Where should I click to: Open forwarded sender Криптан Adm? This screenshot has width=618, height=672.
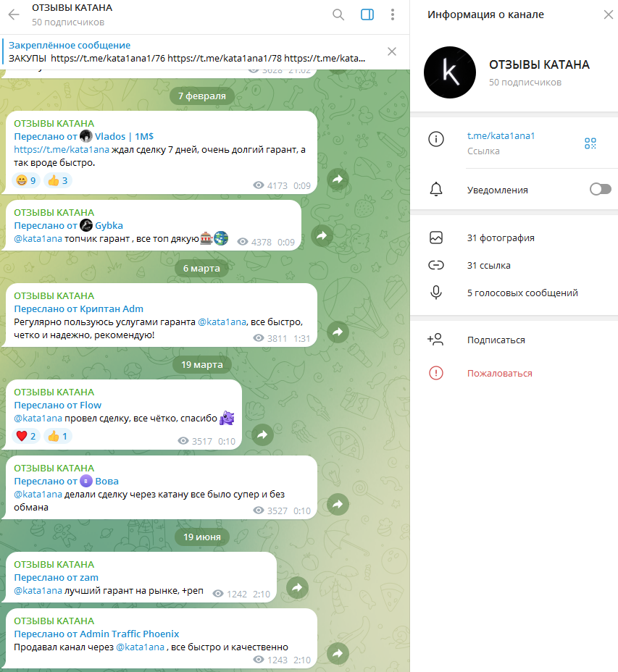tap(112, 309)
